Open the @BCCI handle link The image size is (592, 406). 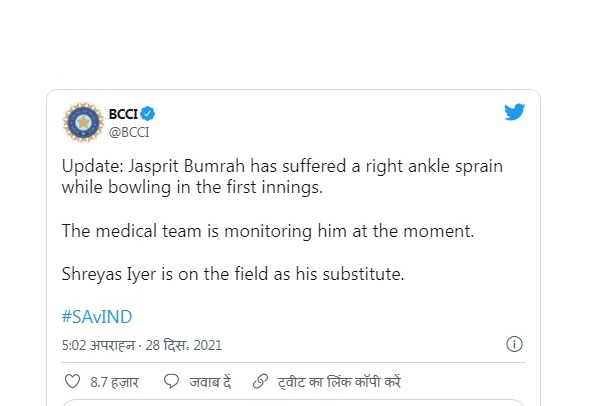[129, 132]
